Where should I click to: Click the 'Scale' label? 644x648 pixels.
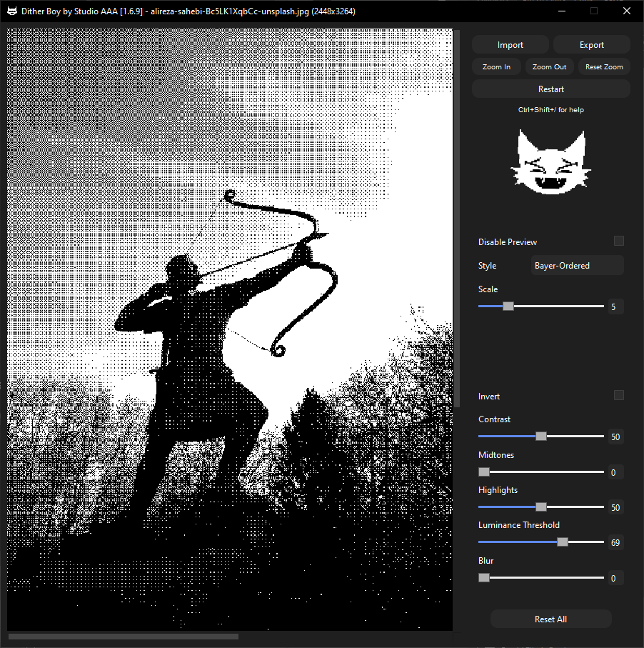point(488,289)
